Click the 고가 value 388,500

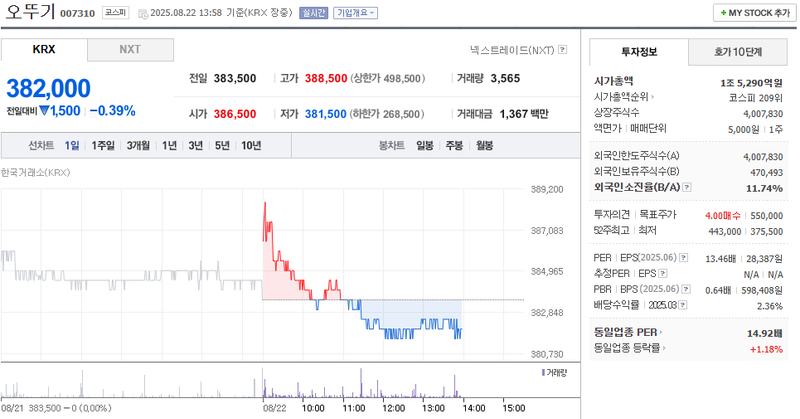point(326,79)
